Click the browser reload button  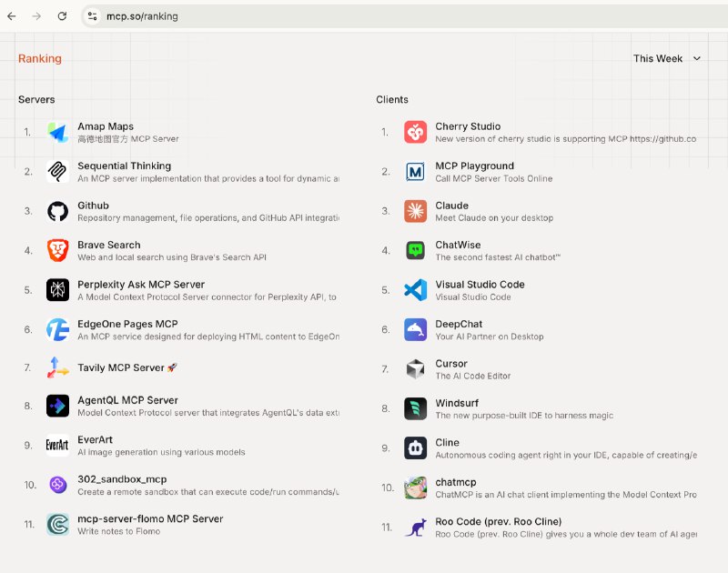(62, 16)
